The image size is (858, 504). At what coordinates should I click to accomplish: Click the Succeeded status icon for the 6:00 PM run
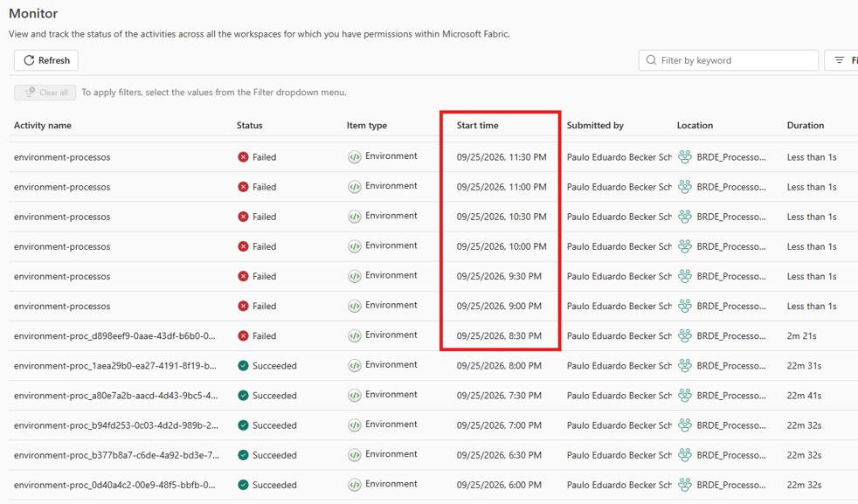click(x=244, y=485)
